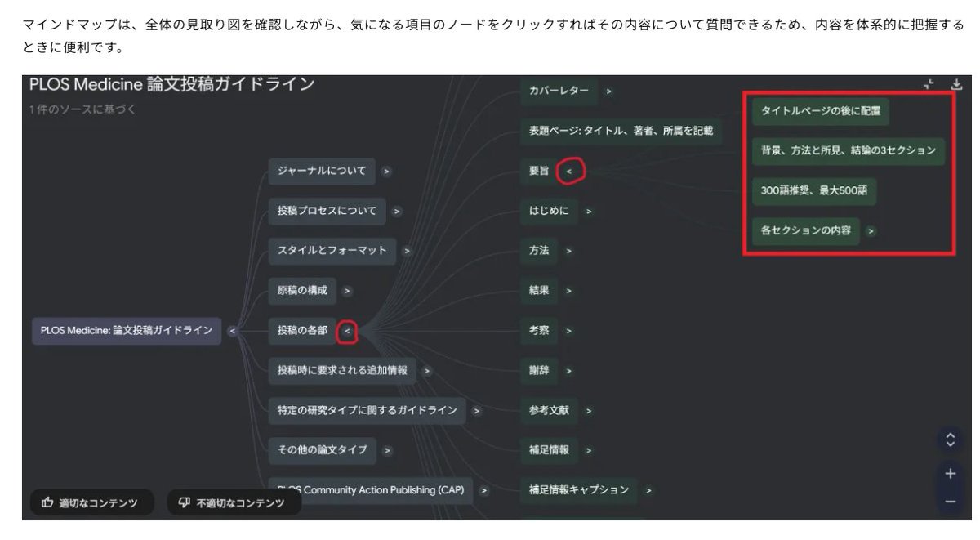
Task: Expand the 投稿プロセスについて chevron
Action: pyautogui.click(x=396, y=212)
